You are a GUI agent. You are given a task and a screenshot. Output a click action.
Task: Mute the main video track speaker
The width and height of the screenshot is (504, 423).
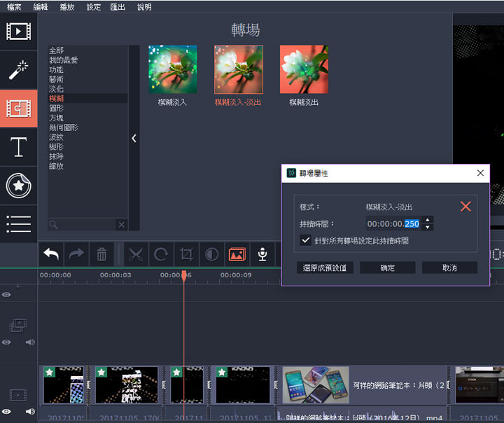pyautogui.click(x=30, y=411)
